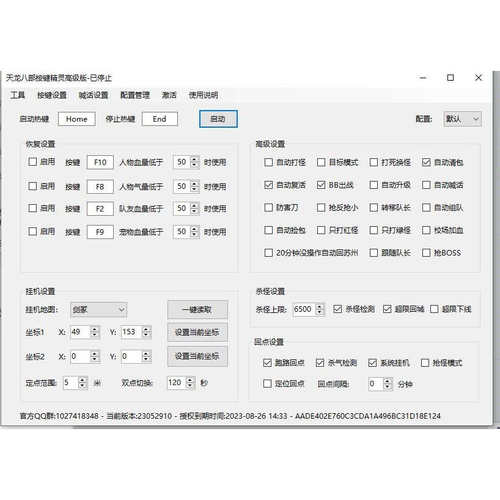Check the 转移队长 checkbox

point(374,208)
